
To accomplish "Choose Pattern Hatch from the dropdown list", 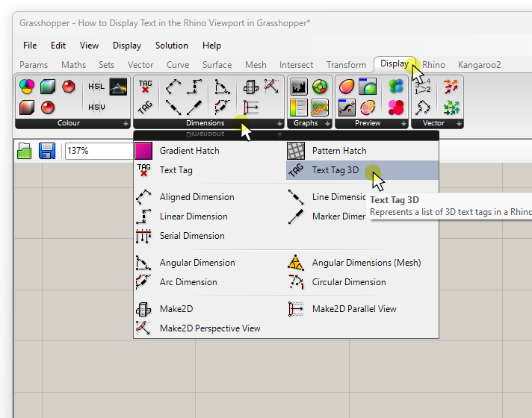I will click(362, 151).
